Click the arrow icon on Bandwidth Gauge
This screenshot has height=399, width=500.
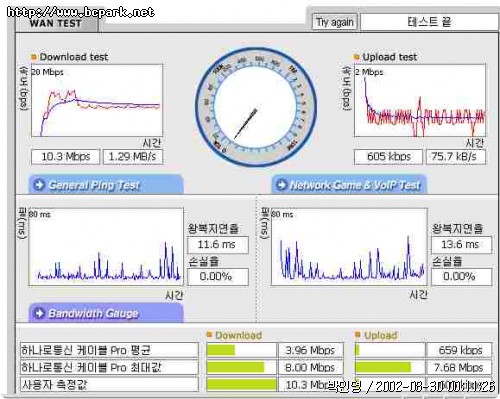[x=39, y=313]
